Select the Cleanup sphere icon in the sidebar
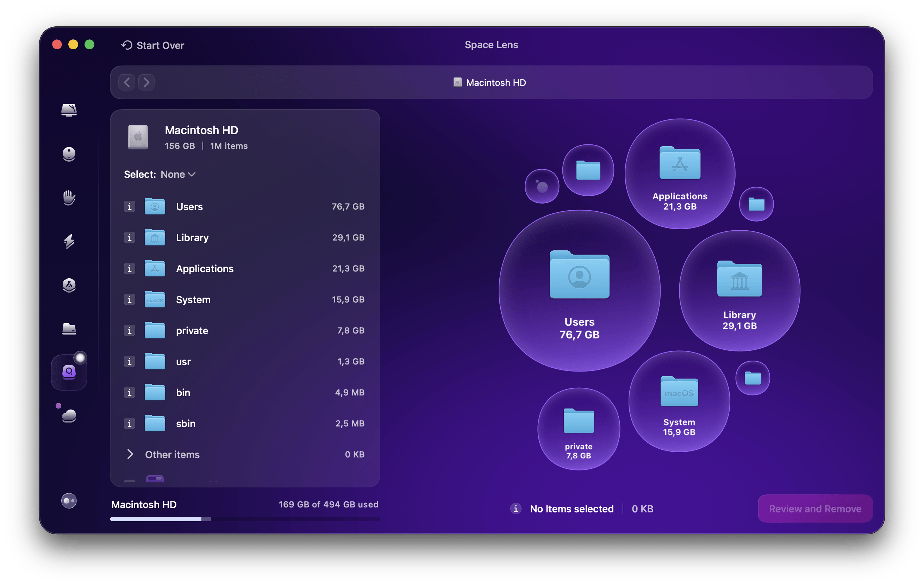Screen dimensions: 924x586 coord(69,155)
